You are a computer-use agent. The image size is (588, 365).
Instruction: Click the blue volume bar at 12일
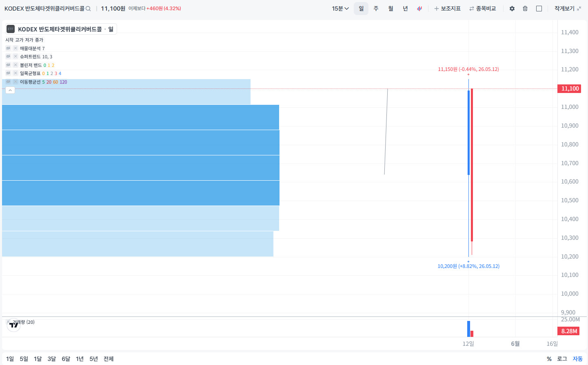tap(468, 329)
